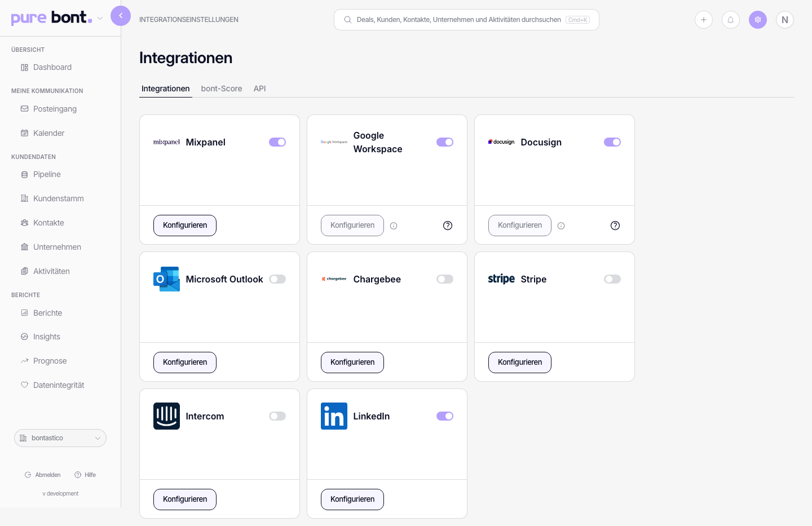The height and width of the screenshot is (526, 812).
Task: Click the Kundenstamm building icon
Action: click(x=24, y=198)
